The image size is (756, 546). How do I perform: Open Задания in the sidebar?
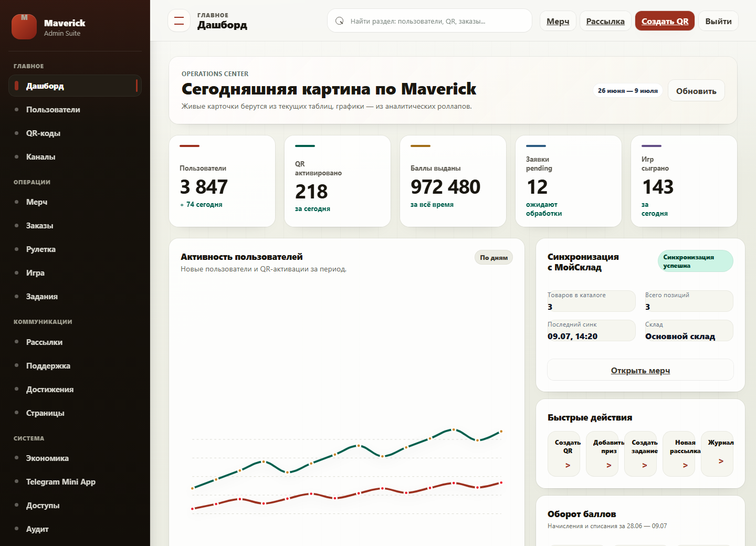coord(75,296)
